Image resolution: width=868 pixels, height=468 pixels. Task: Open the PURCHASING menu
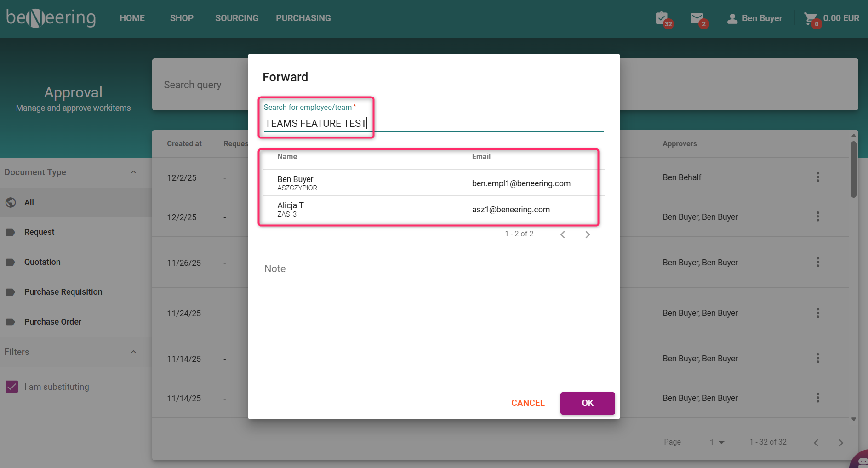tap(303, 18)
